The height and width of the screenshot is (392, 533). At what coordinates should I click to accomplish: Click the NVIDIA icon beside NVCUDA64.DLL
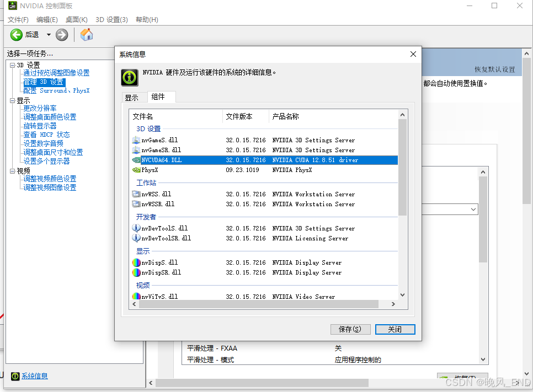(136, 160)
